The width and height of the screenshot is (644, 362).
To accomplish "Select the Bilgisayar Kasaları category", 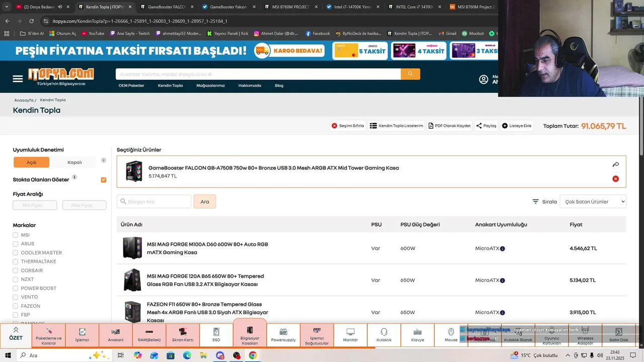I will 250,333.
